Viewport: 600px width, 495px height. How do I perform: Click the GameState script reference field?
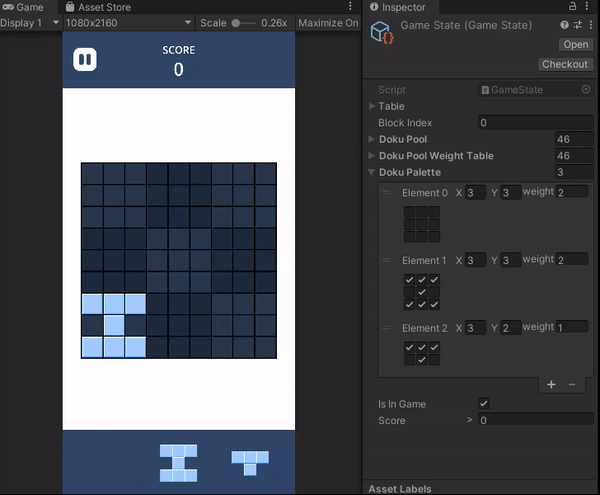[536, 90]
